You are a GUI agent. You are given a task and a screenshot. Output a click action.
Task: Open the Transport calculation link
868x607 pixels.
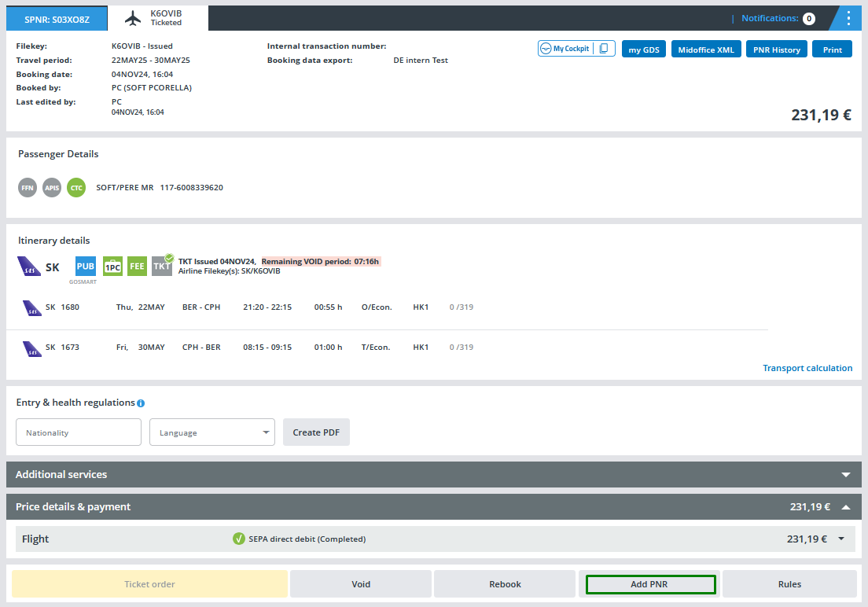pyautogui.click(x=807, y=368)
